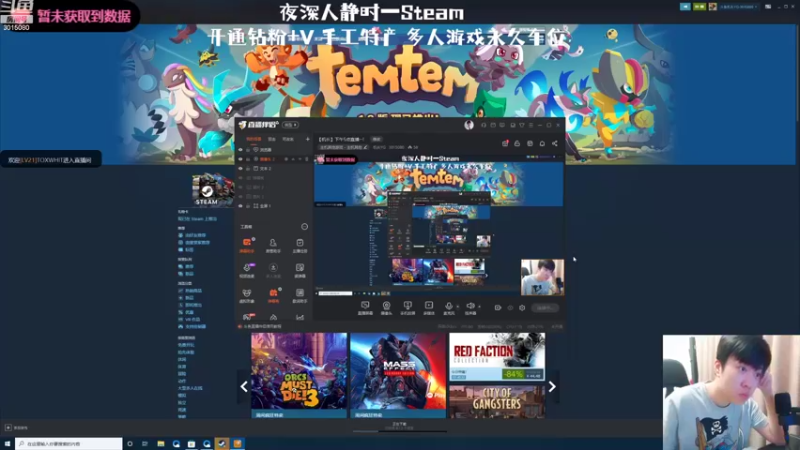The height and width of the screenshot is (450, 800).
Task: Click the Windows taskbar search box
Action: click(69, 444)
